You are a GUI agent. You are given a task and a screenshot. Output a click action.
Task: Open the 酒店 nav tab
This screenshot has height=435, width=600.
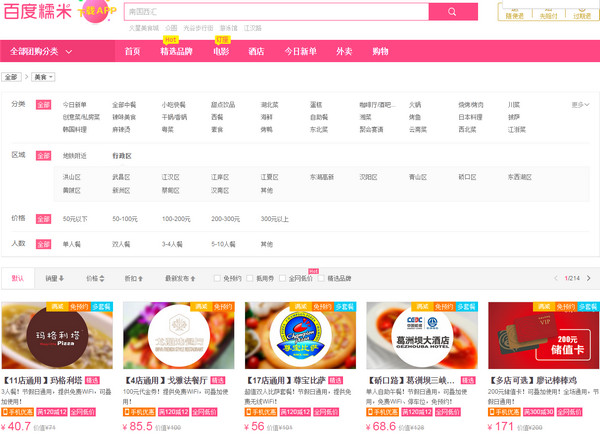tap(256, 51)
